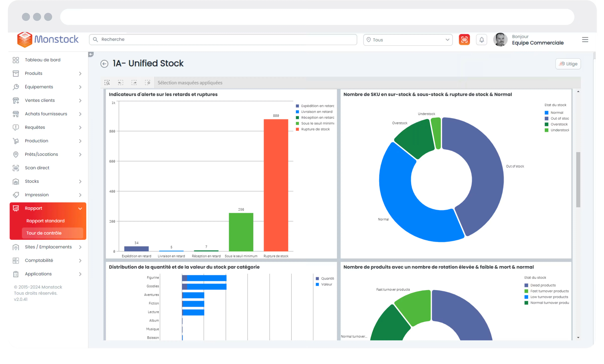This screenshot has height=364, width=604.
Task: Click the Dead products legend entry
Action: click(x=540, y=285)
